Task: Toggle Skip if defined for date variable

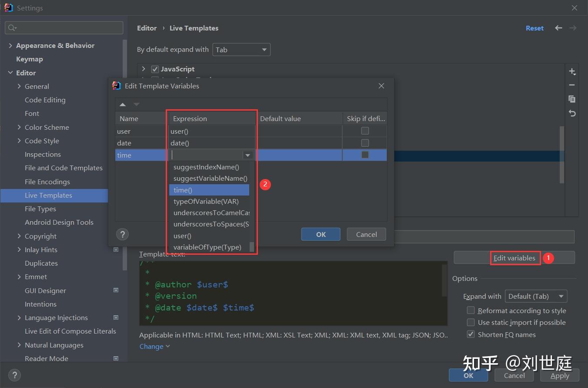Action: coord(365,143)
